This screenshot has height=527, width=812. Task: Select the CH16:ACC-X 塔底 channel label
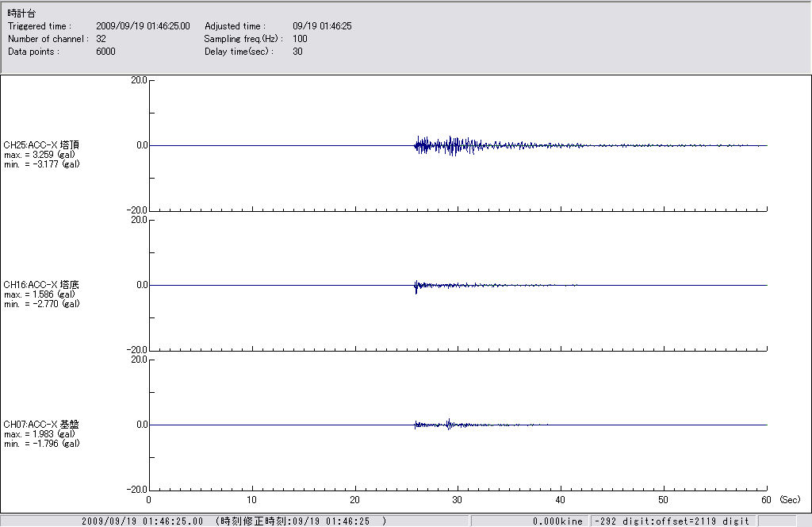41,285
